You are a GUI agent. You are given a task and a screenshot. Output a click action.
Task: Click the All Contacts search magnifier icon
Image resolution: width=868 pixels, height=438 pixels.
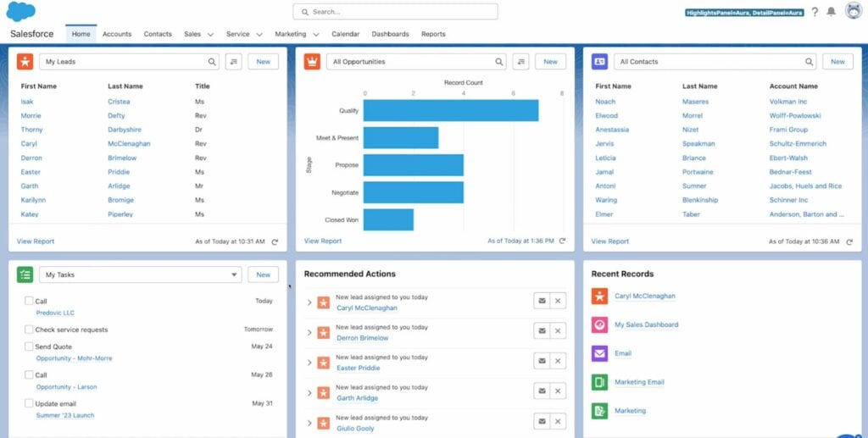point(810,62)
